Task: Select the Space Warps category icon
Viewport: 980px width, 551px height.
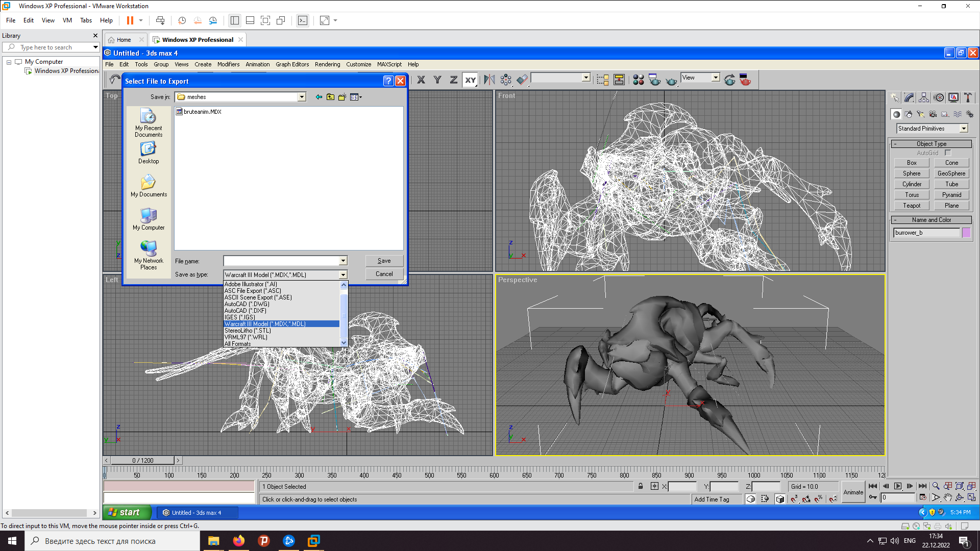Action: coord(958,114)
